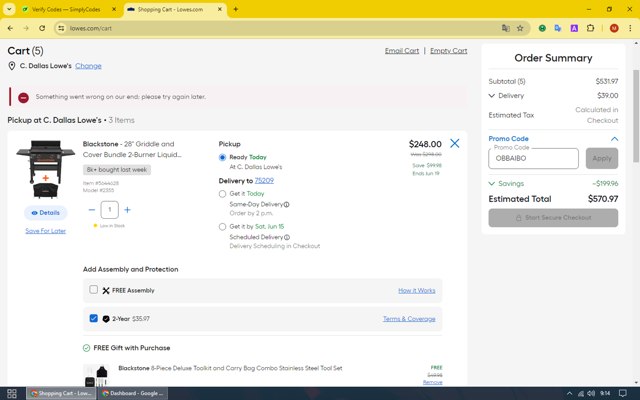Click the store location pin icon
This screenshot has height=400, width=640.
(12, 66)
